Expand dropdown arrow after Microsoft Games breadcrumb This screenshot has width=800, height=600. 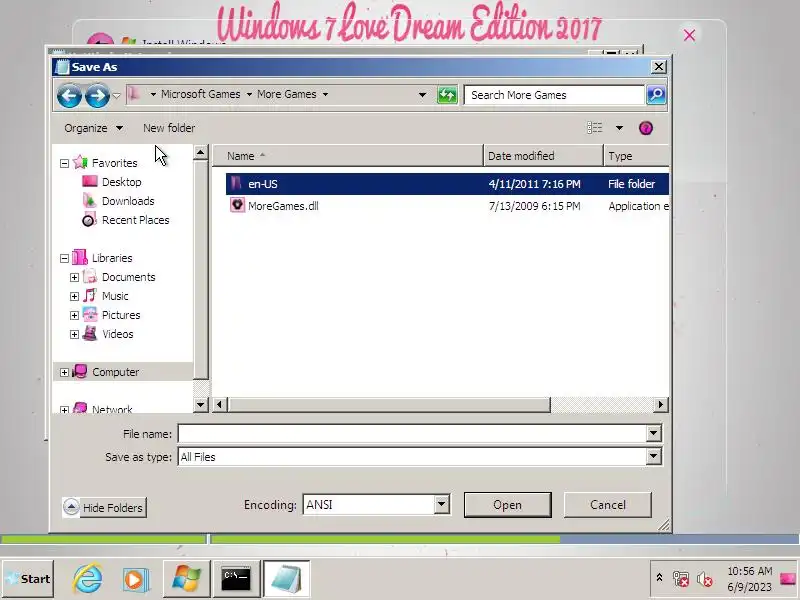coord(249,94)
